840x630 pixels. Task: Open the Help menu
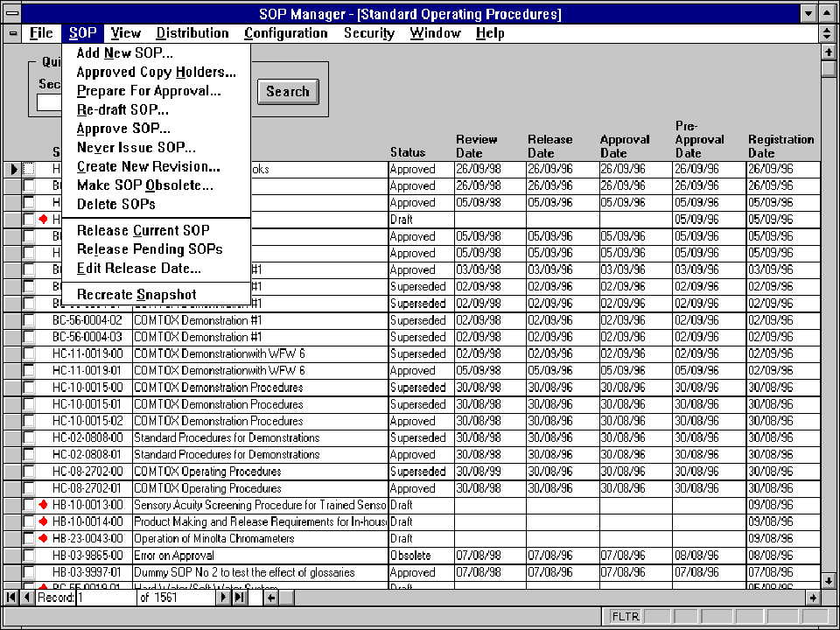click(490, 33)
